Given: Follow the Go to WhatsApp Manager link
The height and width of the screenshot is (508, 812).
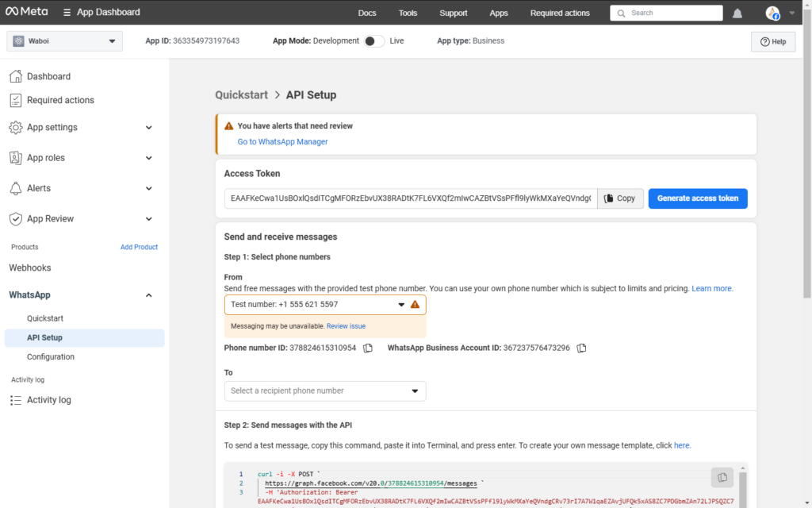Looking at the screenshot, I should [x=282, y=142].
